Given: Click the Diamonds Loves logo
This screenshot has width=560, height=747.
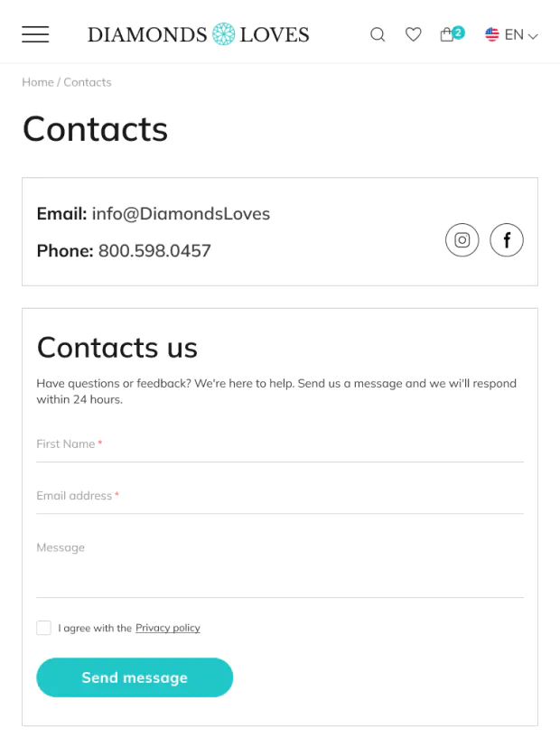Looking at the screenshot, I should coord(198,34).
